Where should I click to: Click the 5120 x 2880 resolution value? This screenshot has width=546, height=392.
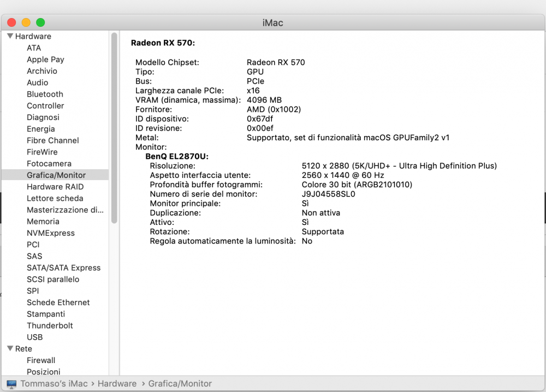tap(399, 166)
